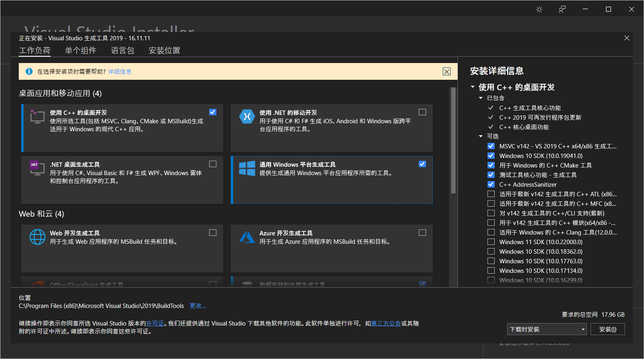Check the C++ Clang 工具 for Windows
This screenshot has height=359, width=644.
tap(491, 232)
